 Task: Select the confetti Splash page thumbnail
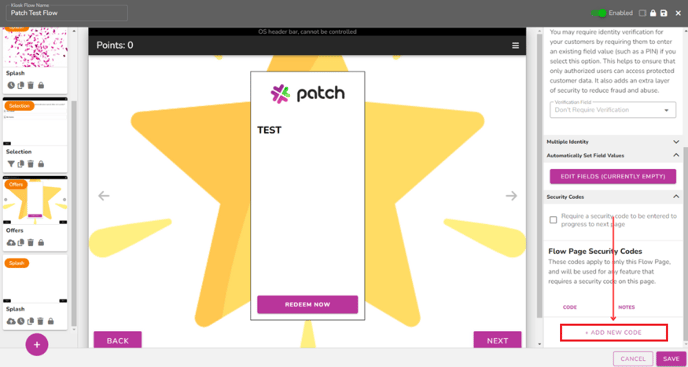pos(35,47)
